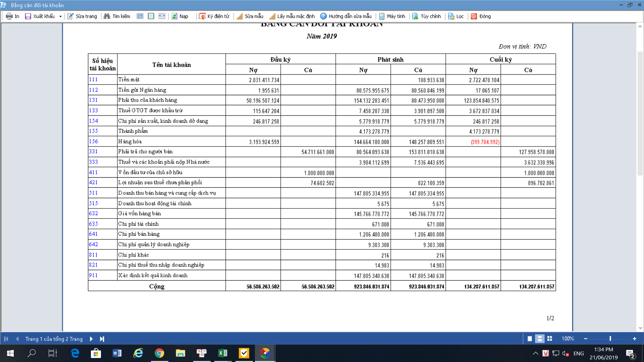Switch to single page view mode

[x=530, y=339]
